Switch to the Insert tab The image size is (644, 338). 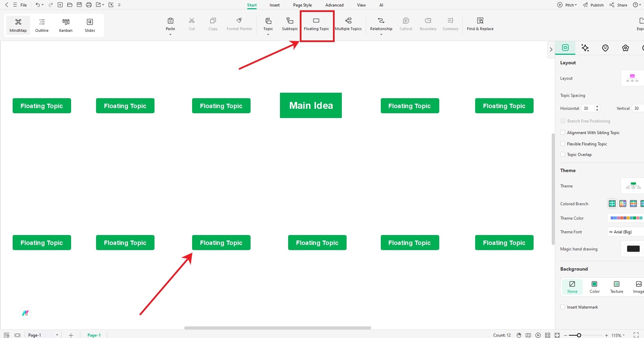(274, 5)
